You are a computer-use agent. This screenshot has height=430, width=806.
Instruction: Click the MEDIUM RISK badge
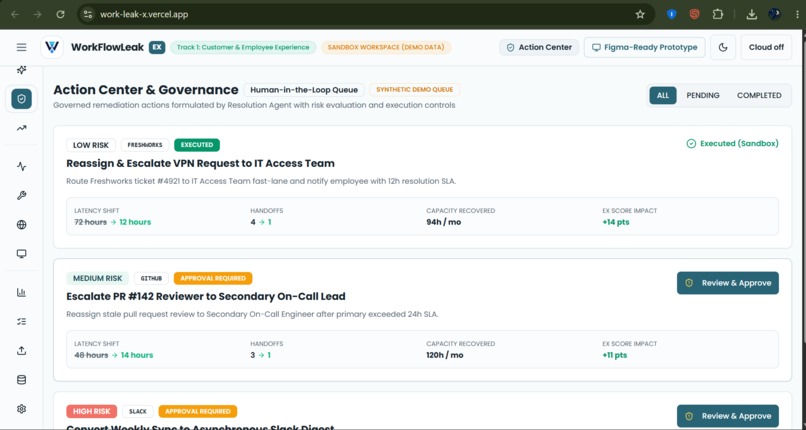pyautogui.click(x=98, y=278)
